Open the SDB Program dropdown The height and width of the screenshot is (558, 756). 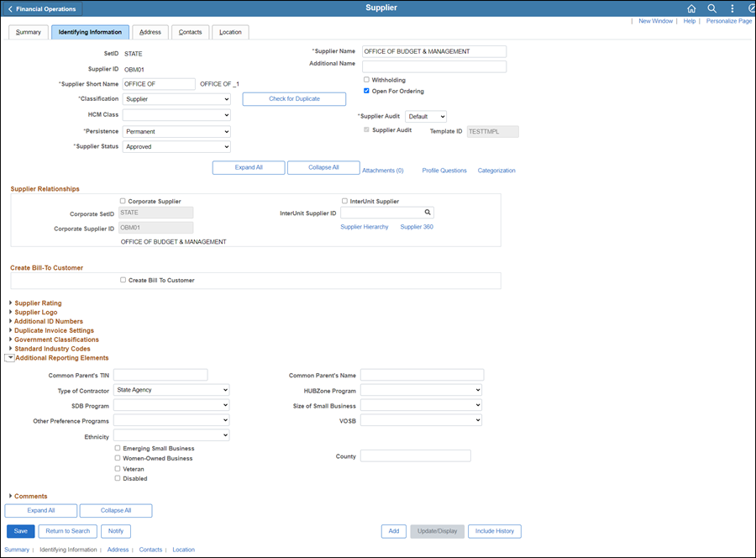tap(171, 405)
